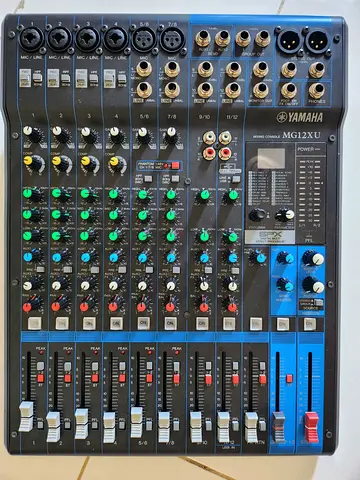The image size is (360, 480).
Task: Switch the LINE/USB selector on channel 11/12
Action: (236, 179)
